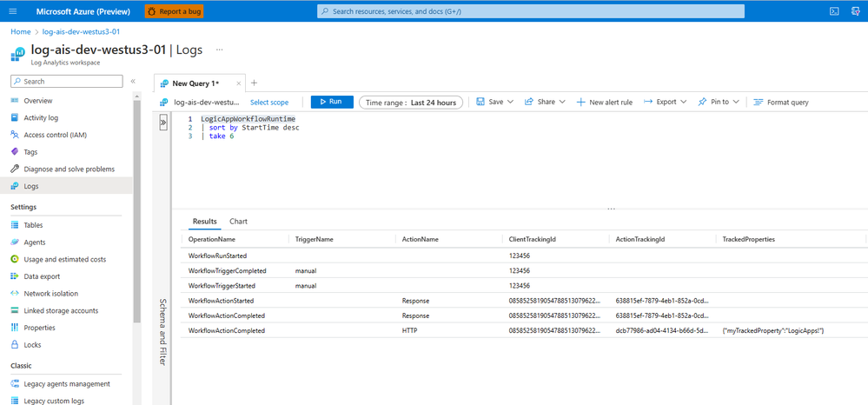Screen dimensions: 868x405
Task: Click Usage and estimated costs icon
Action: [x=15, y=259]
